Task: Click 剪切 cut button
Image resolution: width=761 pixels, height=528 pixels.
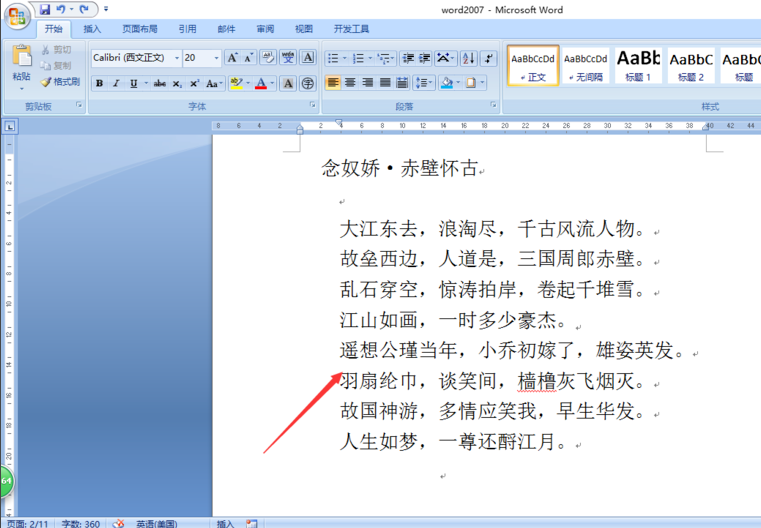Action: click(56, 50)
